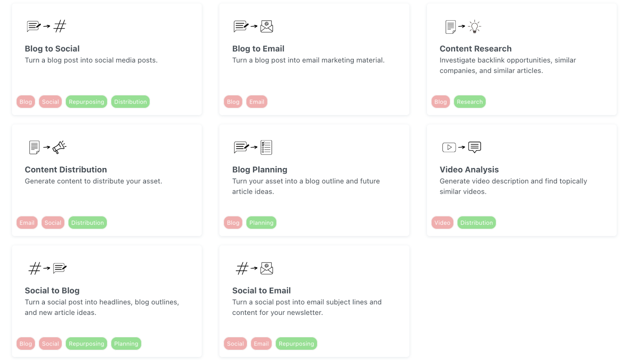This screenshot has width=629, height=364.
Task: Click the megaphone icon on Content Distribution card
Action: click(x=59, y=147)
